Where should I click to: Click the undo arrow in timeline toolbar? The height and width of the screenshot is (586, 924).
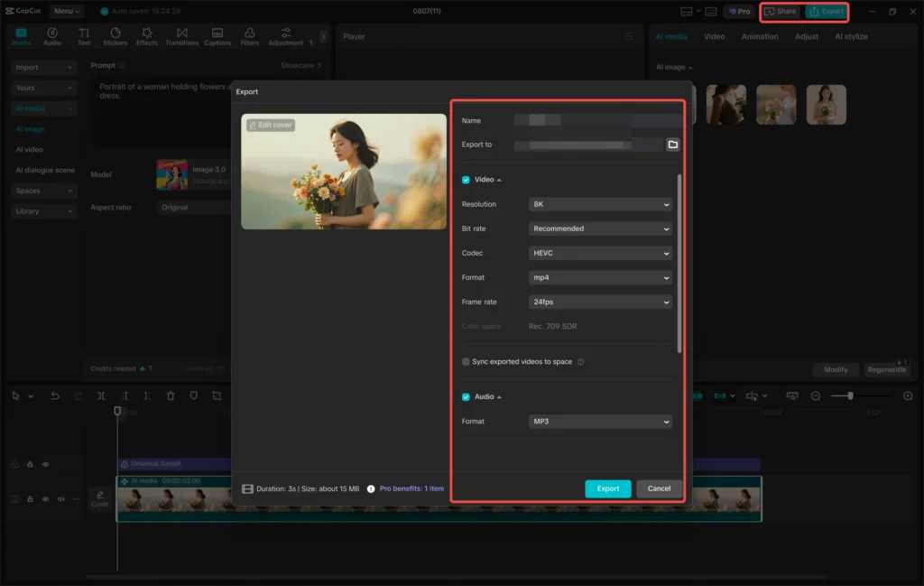[x=55, y=395]
